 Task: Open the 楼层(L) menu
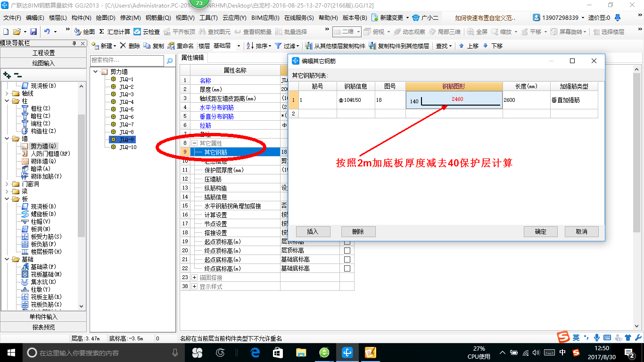pos(58,18)
